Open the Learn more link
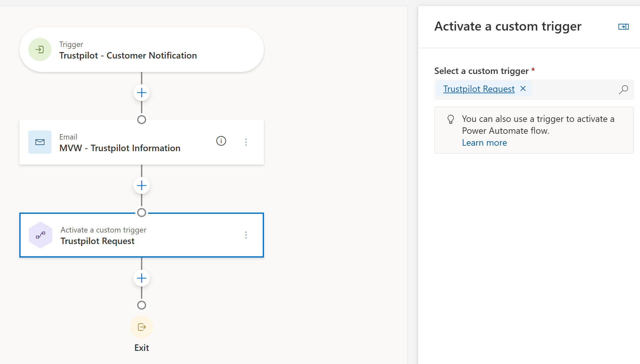 tap(484, 143)
